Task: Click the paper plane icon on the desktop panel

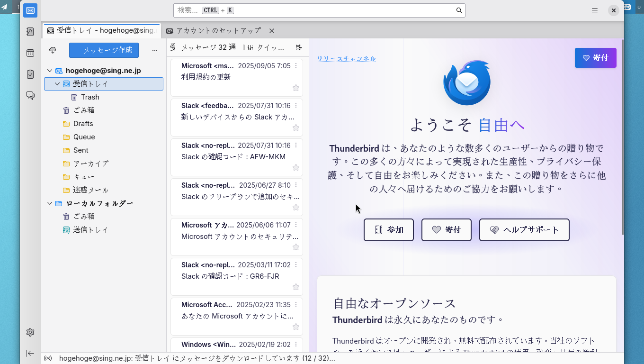Action: 4,7
